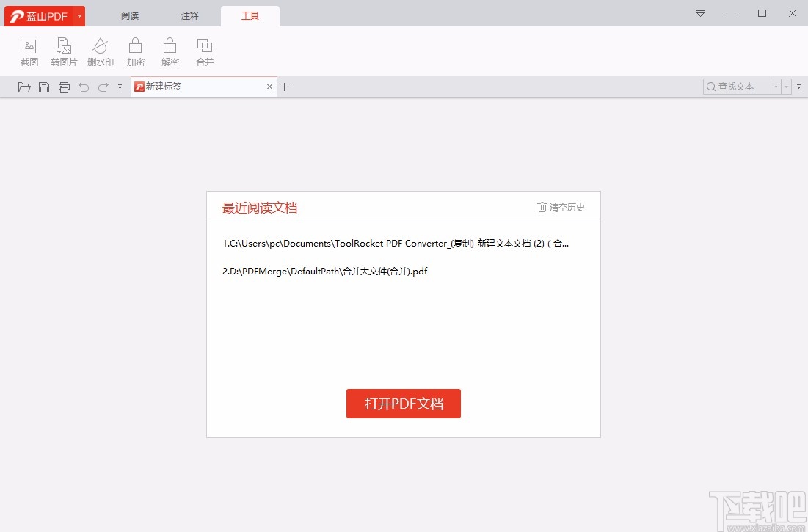Switch to the 注释 tab

pos(189,15)
